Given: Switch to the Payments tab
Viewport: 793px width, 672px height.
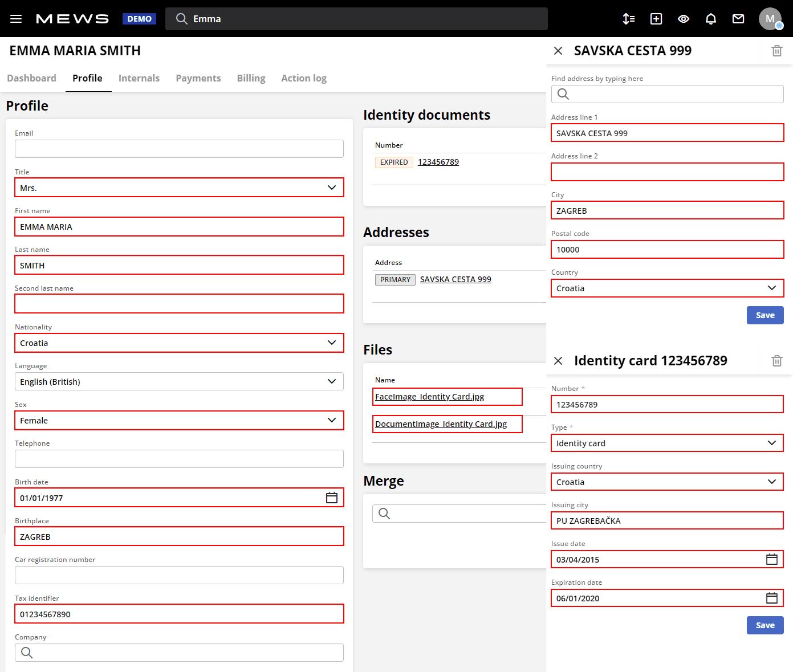Looking at the screenshot, I should click(x=198, y=78).
